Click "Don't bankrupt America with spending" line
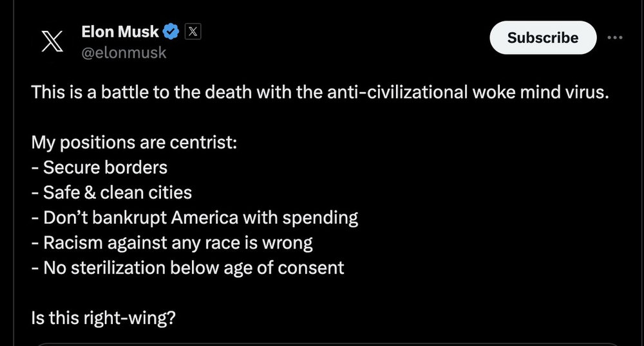This screenshot has width=644, height=346. click(x=194, y=217)
